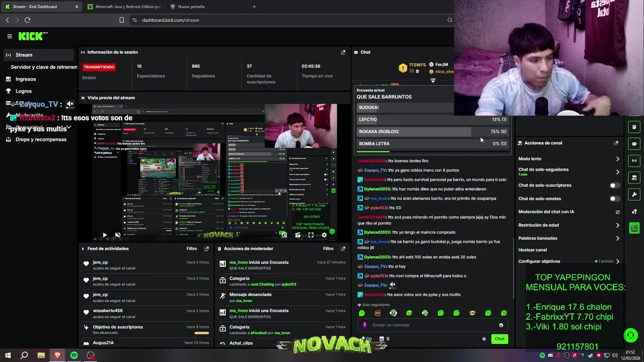The height and width of the screenshot is (362, 644).
Task: Open Logros in the sidebar
Action: click(x=24, y=91)
